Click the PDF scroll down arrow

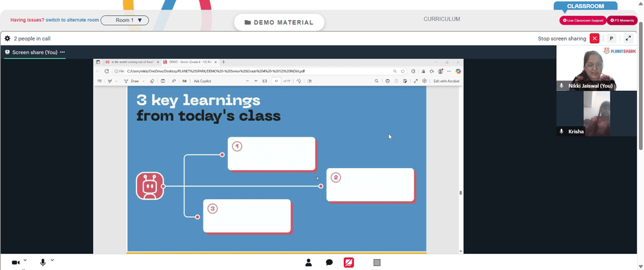point(461,251)
